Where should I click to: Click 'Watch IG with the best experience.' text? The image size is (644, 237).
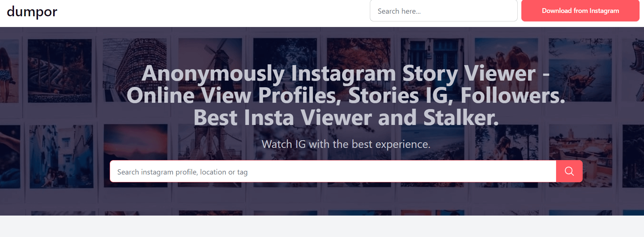346,144
